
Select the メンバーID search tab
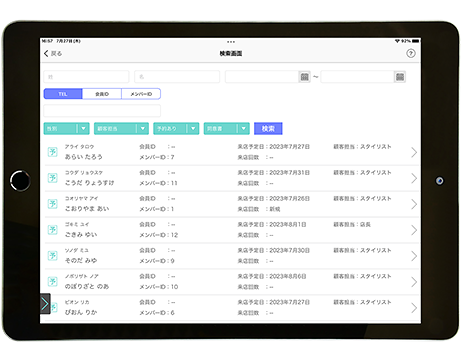pos(141,94)
